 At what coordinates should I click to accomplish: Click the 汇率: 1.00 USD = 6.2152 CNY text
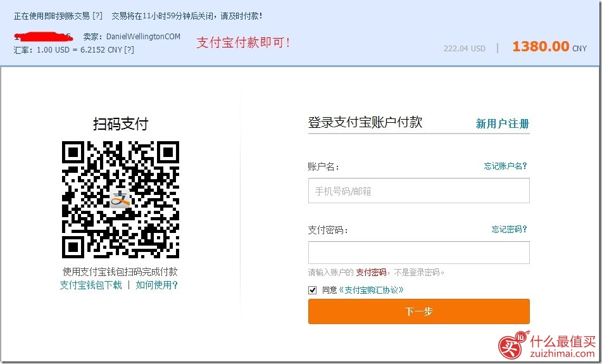click(68, 50)
